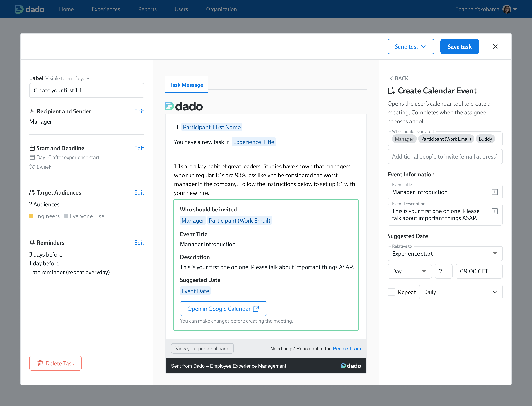
Task: Click the Participant (Work Email) tag in email preview
Action: click(239, 220)
